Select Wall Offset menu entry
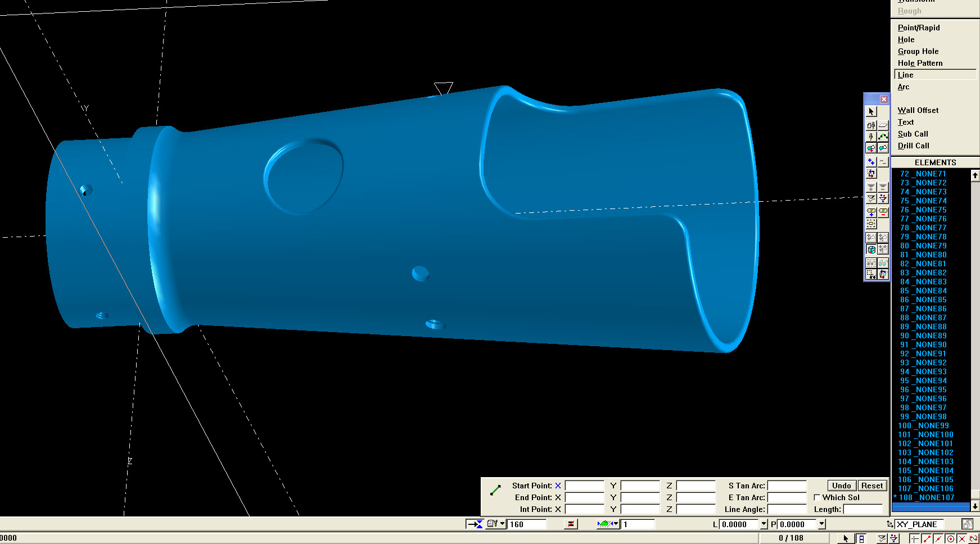Image resolution: width=980 pixels, height=544 pixels. 918,110
